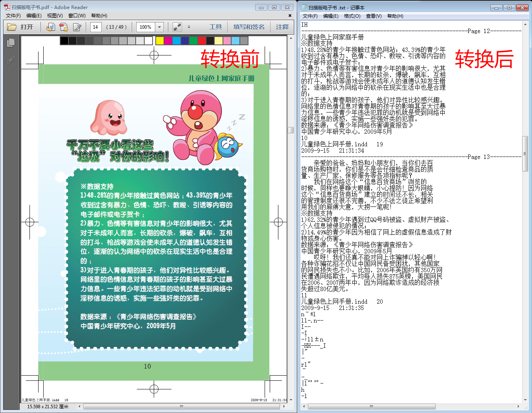Click the Adobe Reader title bar icon
Viewport: 532px width, 413px height.
(7, 7)
